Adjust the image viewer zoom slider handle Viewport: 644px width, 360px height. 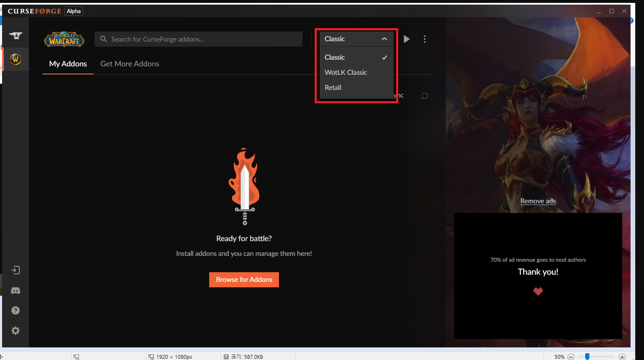(587, 357)
